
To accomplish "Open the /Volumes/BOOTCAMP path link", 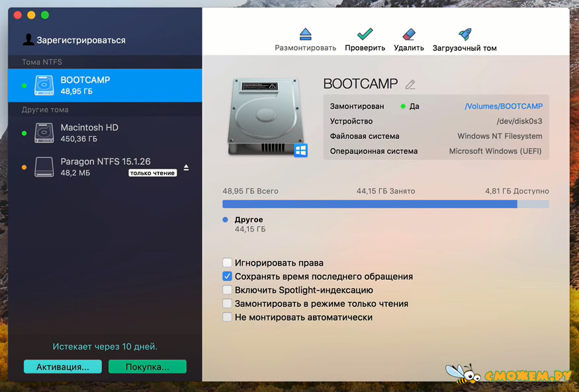I will 504,106.
